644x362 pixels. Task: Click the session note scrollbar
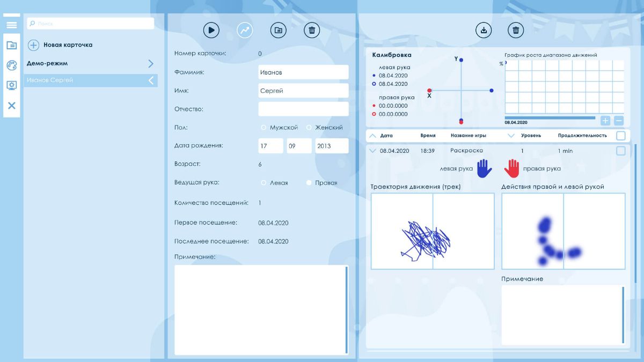click(x=623, y=315)
